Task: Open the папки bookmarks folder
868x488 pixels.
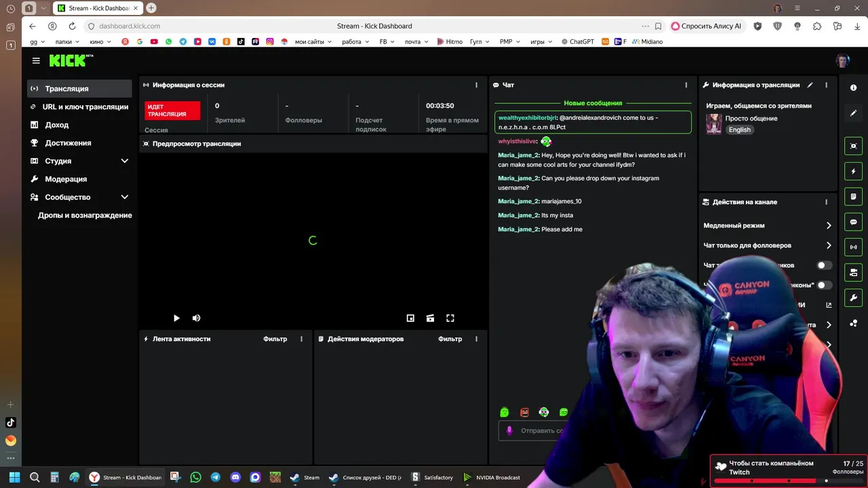Action: [67, 41]
